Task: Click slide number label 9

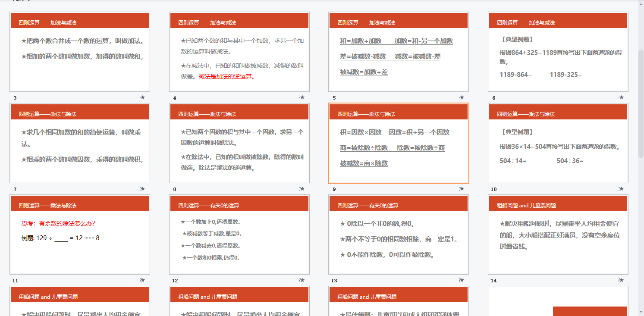Action: 334,189
